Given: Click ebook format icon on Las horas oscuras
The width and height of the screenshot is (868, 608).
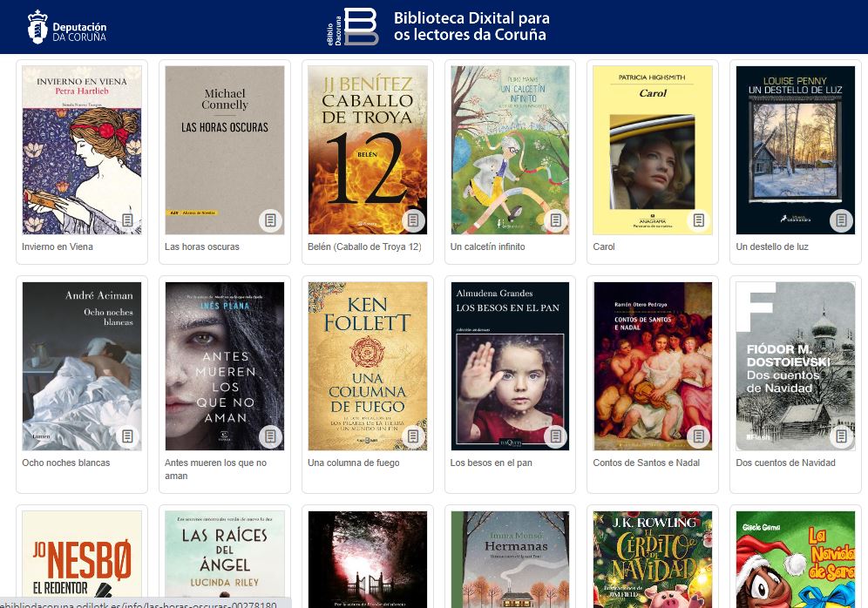Looking at the screenshot, I should [x=270, y=220].
